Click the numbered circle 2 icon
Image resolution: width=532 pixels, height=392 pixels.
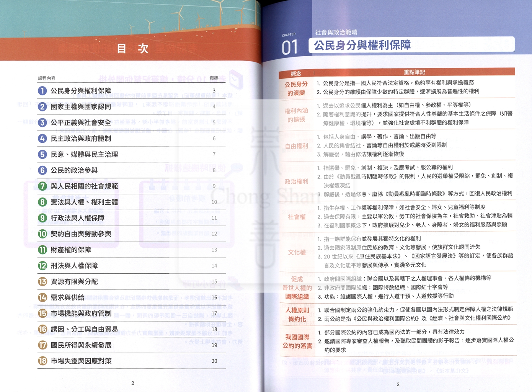pos(42,107)
